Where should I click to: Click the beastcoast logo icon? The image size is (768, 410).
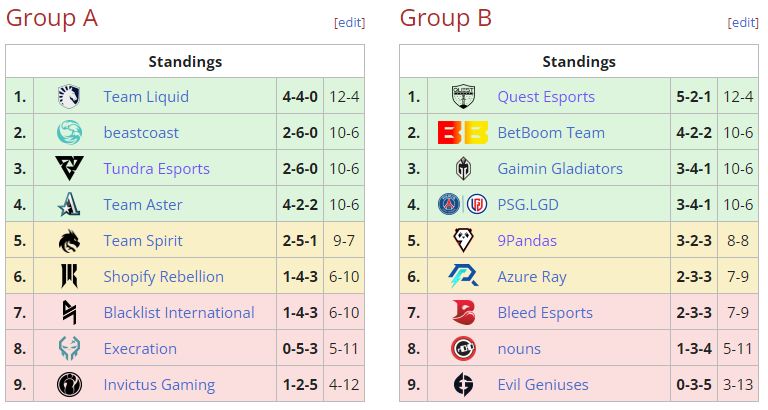[x=70, y=133]
